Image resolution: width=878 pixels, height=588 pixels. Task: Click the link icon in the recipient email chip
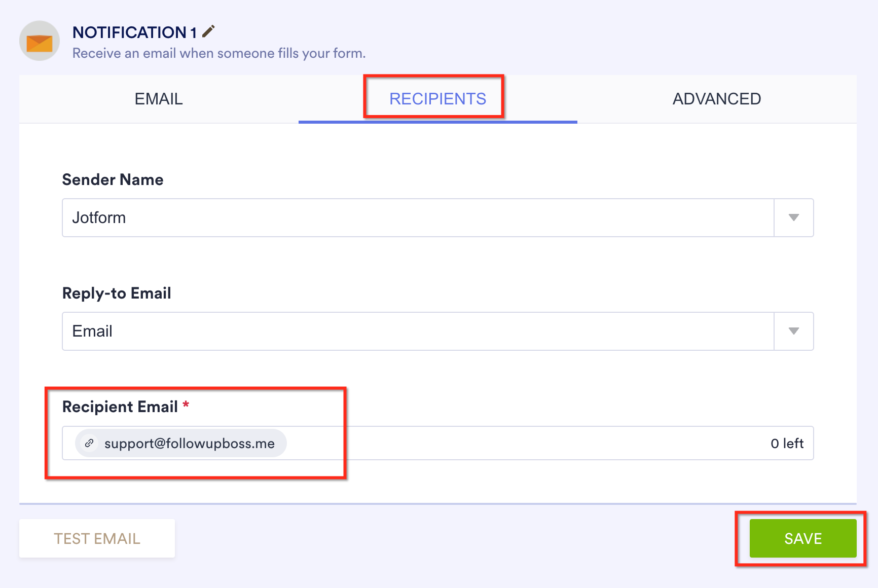click(89, 443)
